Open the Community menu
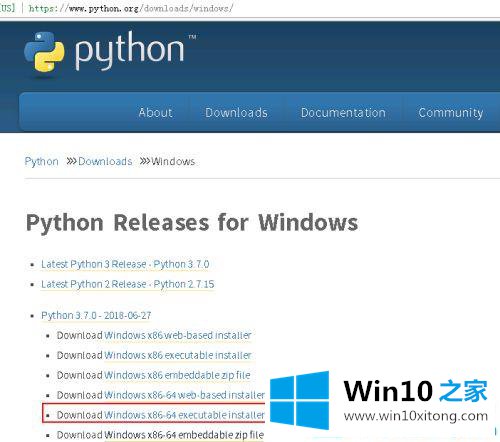This screenshot has width=500, height=442. 451,113
